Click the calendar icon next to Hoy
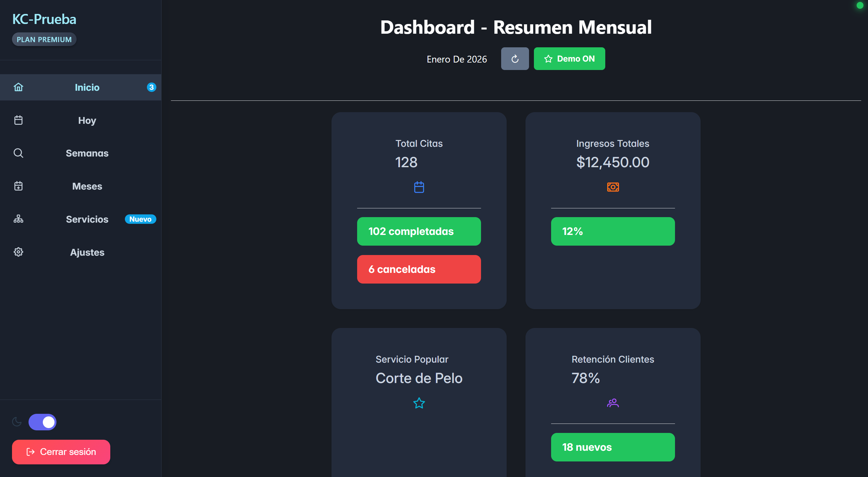868x477 pixels. coord(18,120)
